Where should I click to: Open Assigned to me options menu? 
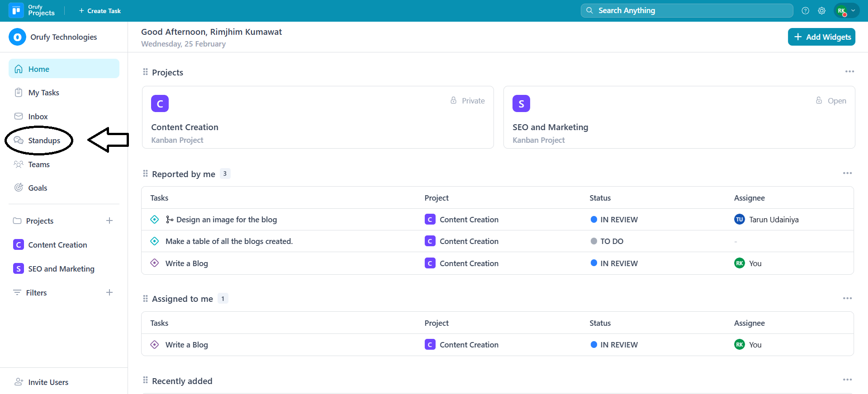(847, 299)
